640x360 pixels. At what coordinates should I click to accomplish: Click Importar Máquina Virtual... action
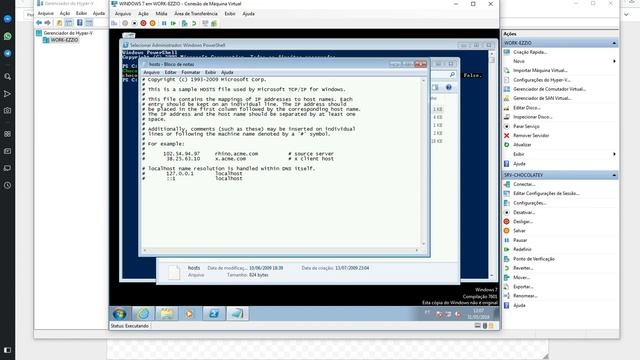pyautogui.click(x=540, y=71)
